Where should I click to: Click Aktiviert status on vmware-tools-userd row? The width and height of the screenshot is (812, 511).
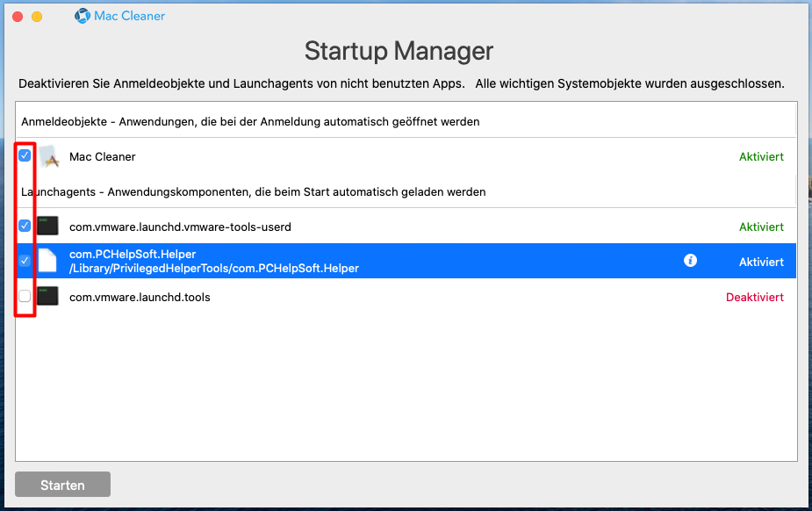(761, 227)
